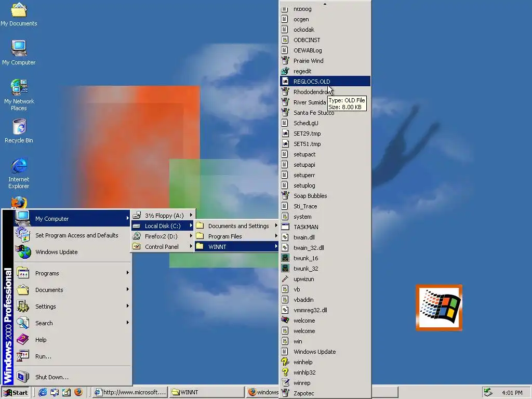Open the setupact entry
This screenshot has width=532, height=399.
[x=325, y=154]
